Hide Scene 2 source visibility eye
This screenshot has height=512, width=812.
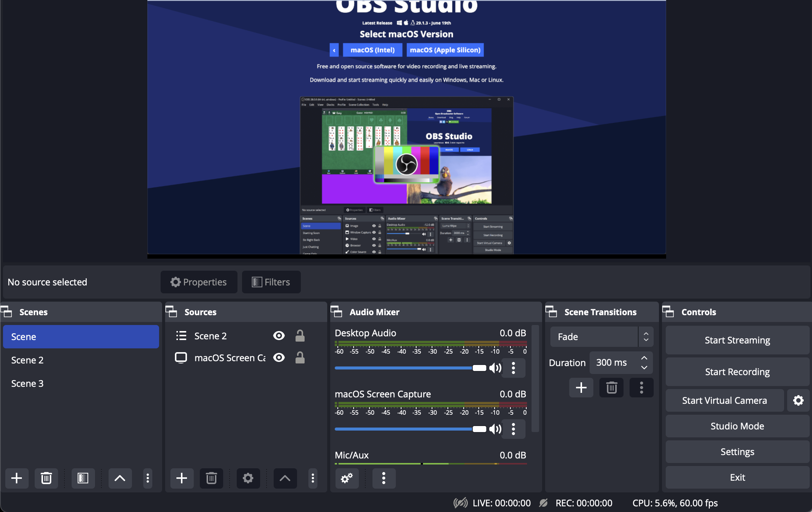(279, 336)
